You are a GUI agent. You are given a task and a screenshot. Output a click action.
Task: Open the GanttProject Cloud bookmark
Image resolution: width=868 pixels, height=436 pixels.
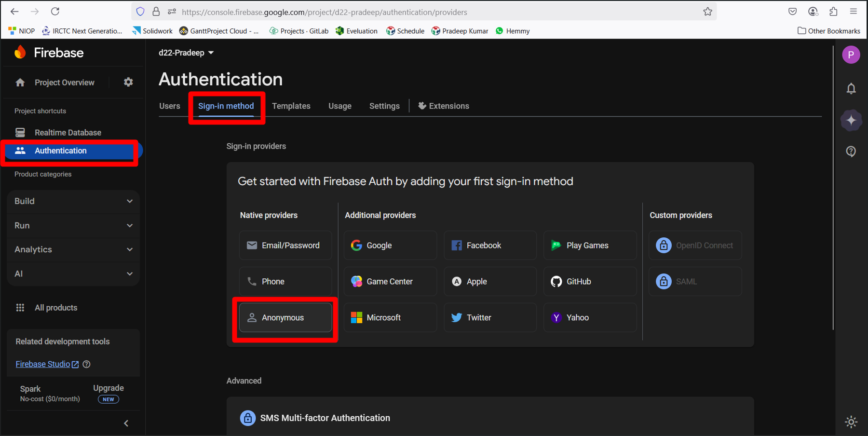[219, 31]
